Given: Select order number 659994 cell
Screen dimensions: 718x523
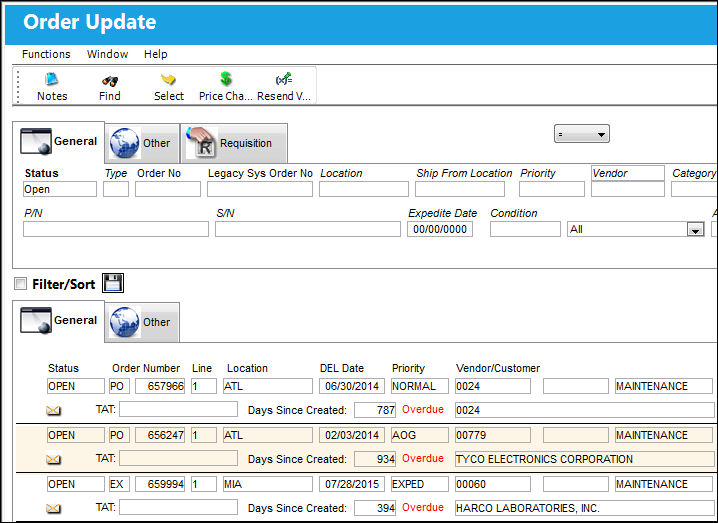Looking at the screenshot, I should click(x=160, y=484).
